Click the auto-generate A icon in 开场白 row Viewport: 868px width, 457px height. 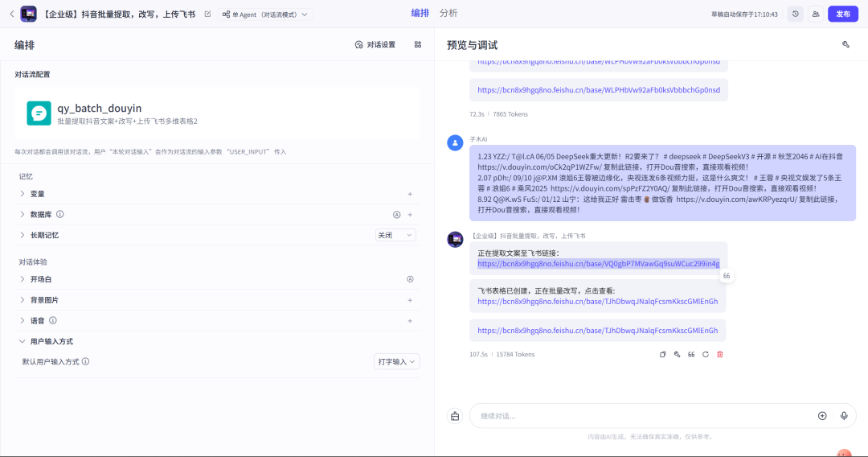(410, 279)
